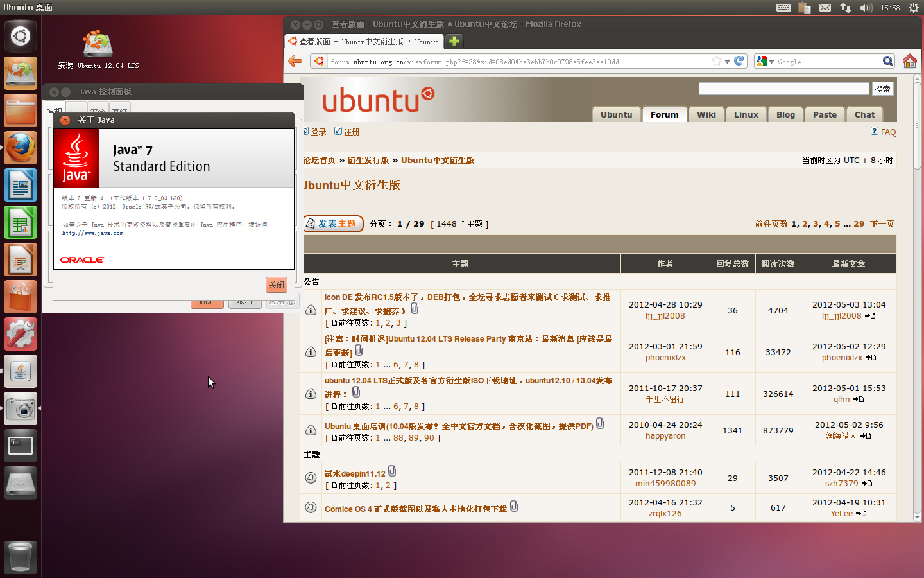Open the Blog site tab
The width and height of the screenshot is (924, 578).
click(785, 114)
